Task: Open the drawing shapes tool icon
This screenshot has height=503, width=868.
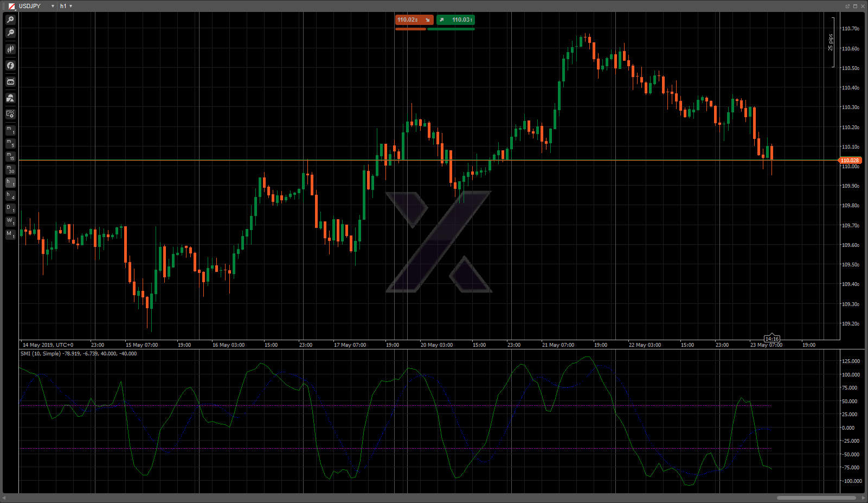Action: coord(10,98)
